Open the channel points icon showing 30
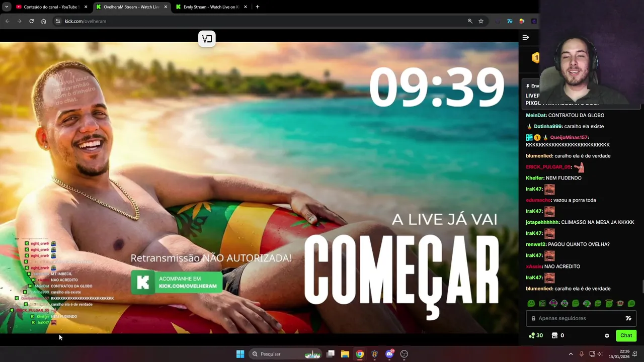 536,335
